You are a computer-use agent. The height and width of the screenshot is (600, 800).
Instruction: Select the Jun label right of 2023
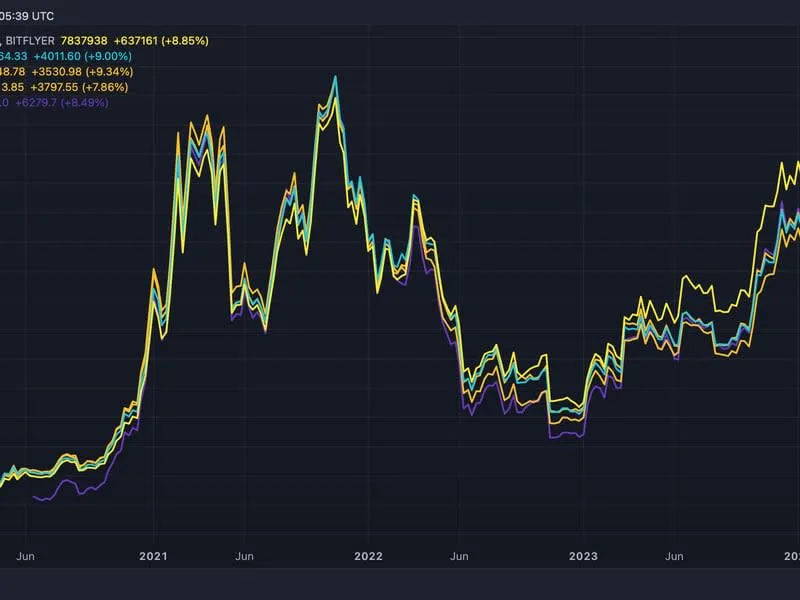pos(674,555)
